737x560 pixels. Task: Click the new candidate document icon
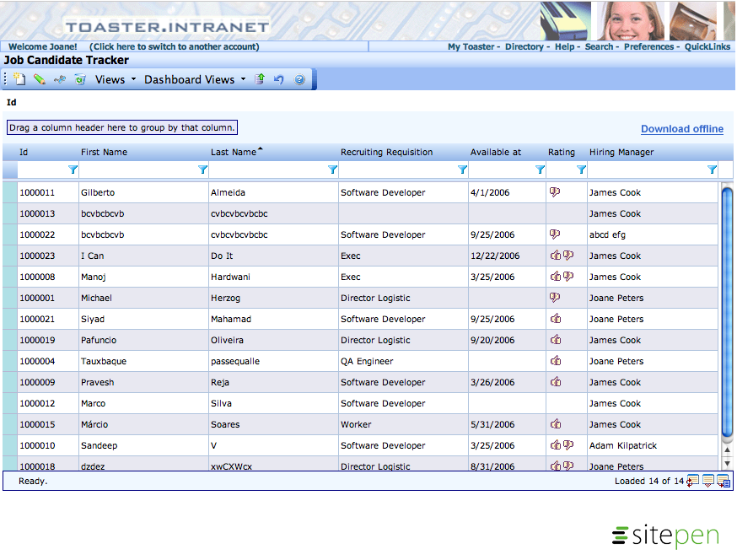pyautogui.click(x=19, y=79)
